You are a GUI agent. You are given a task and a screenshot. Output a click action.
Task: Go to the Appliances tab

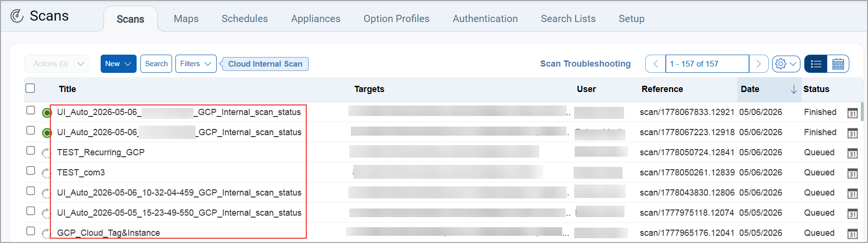(x=316, y=19)
